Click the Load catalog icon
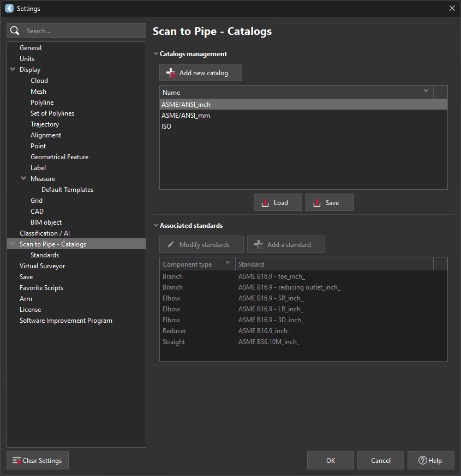461x476 pixels. coord(265,203)
